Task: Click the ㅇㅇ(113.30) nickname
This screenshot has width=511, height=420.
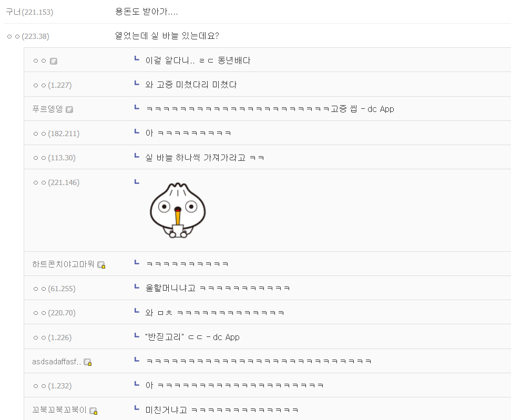Action: click(x=54, y=158)
